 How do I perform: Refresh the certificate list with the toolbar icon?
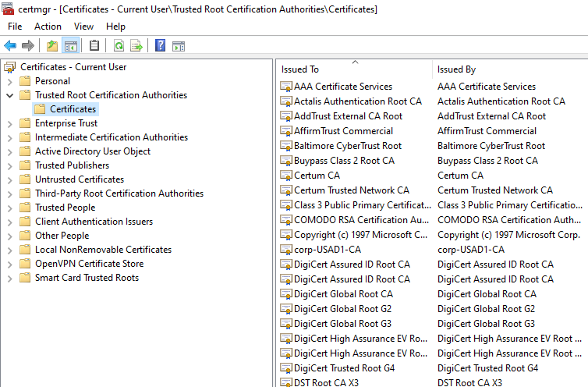(119, 46)
